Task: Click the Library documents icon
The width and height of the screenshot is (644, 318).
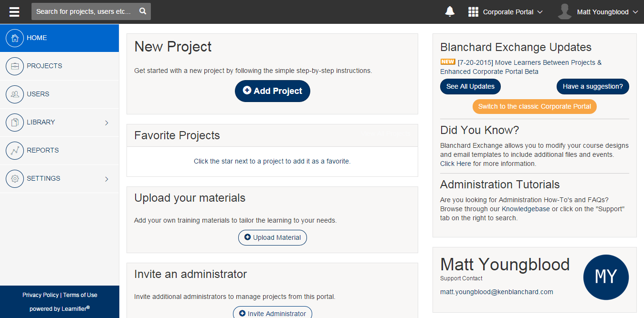Action: (15, 123)
